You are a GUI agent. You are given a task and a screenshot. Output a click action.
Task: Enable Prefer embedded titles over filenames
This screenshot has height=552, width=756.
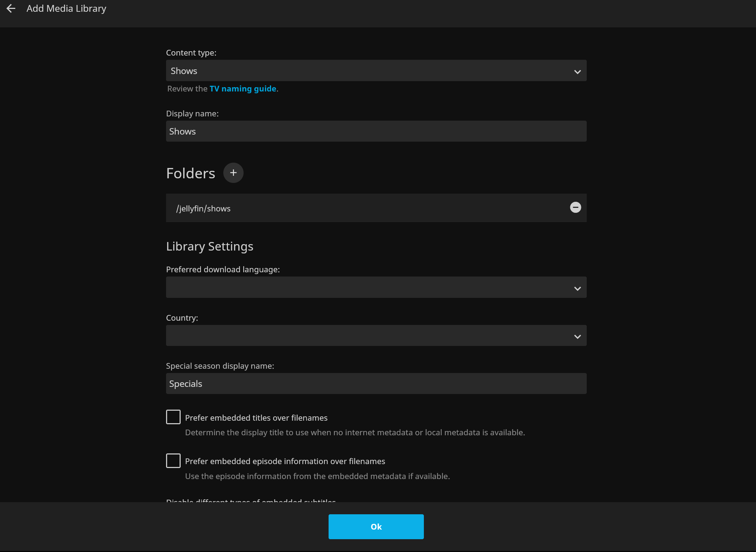173,417
